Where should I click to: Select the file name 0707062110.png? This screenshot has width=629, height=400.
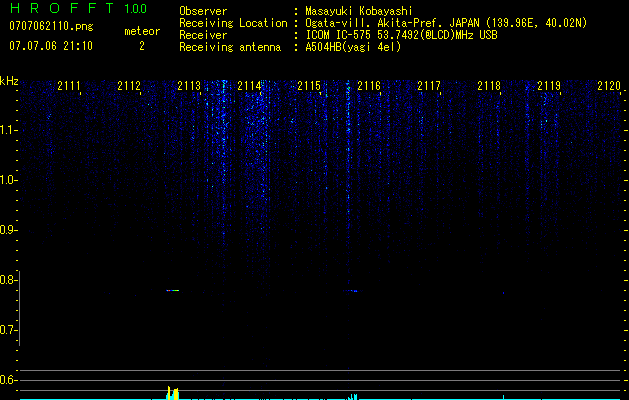(51, 27)
